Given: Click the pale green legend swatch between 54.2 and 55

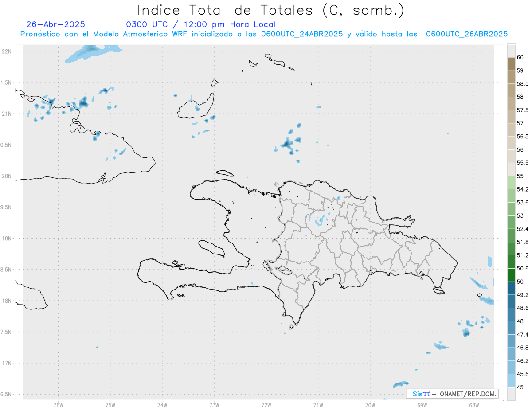Looking at the screenshot, I should tap(511, 183).
